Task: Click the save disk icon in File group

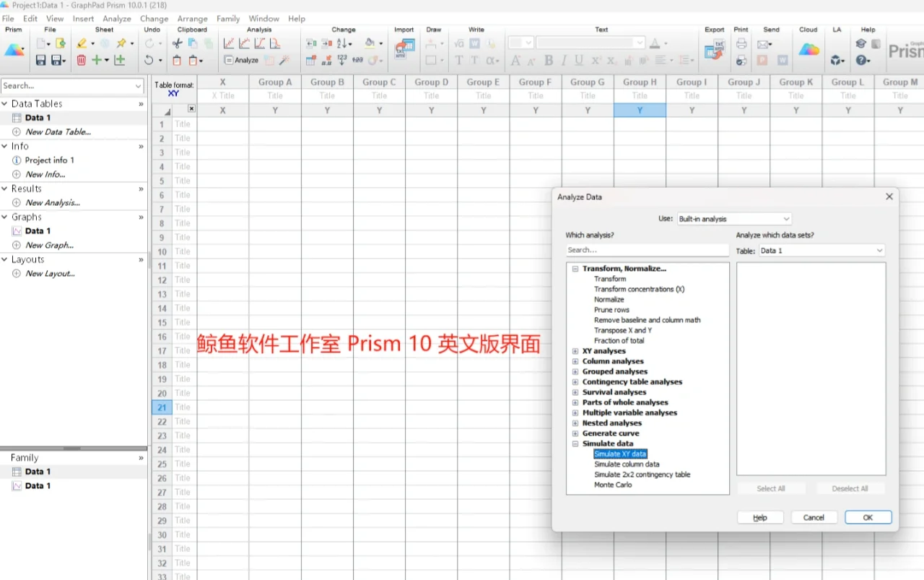Action: click(41, 61)
